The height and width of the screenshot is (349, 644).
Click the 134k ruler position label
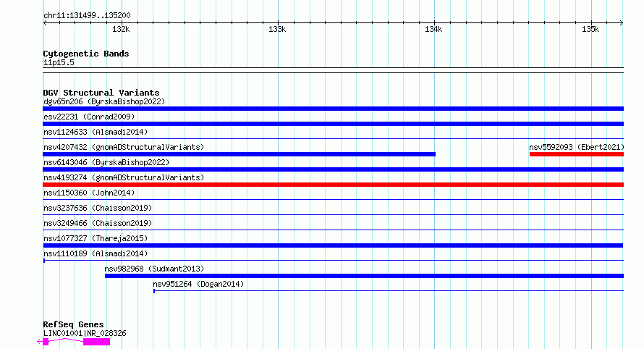pos(433,29)
